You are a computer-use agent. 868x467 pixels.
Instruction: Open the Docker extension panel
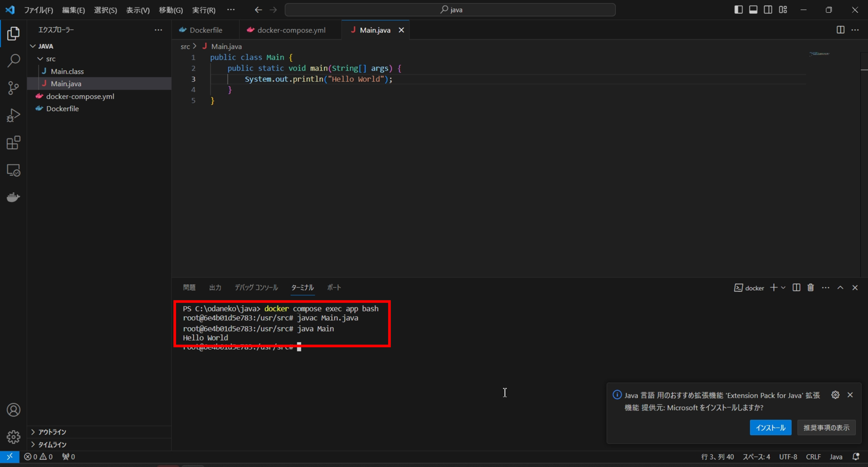coord(14,197)
